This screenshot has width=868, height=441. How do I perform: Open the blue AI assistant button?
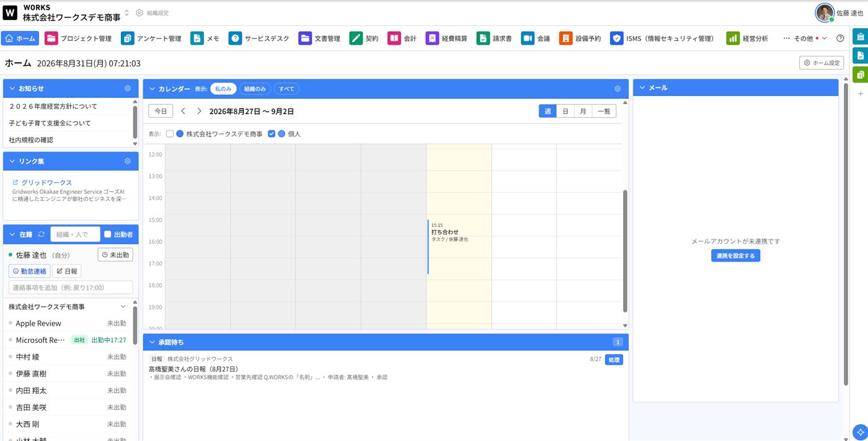coord(860,432)
